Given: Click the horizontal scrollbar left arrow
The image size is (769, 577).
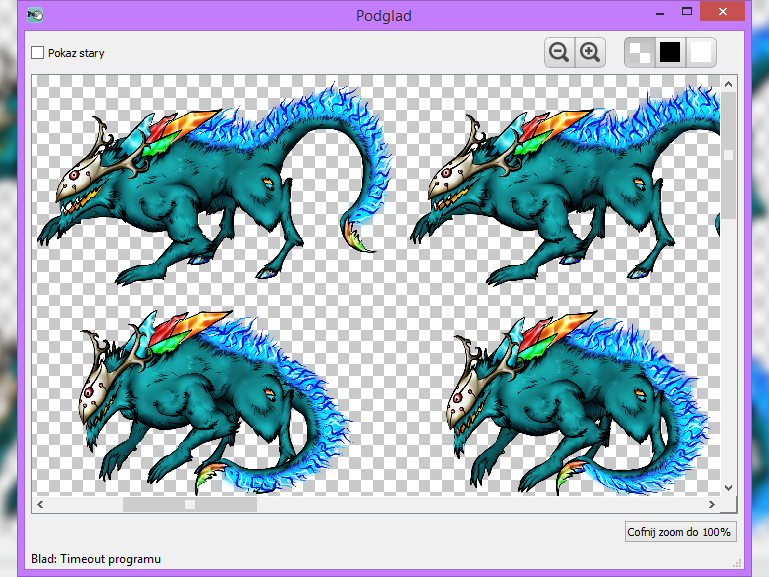Looking at the screenshot, I should (x=40, y=504).
